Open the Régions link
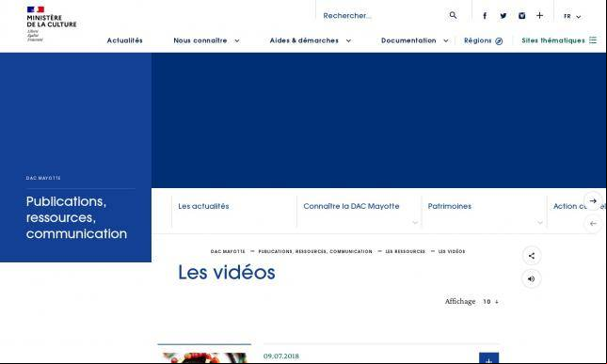This screenshot has height=364, width=607. click(x=483, y=40)
